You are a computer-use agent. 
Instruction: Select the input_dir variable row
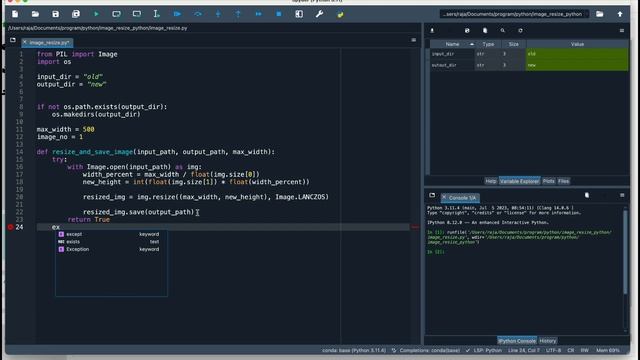(x=529, y=54)
